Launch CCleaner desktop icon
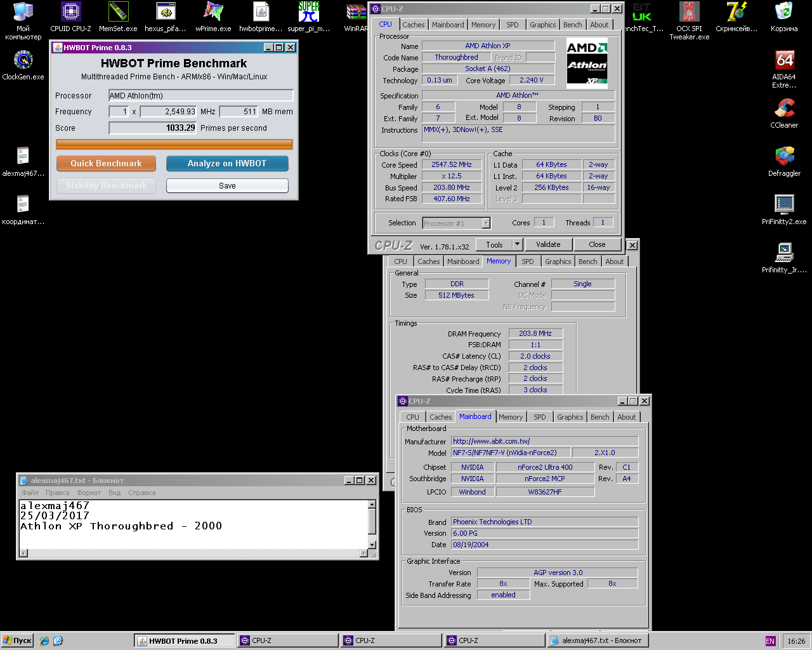Image resolution: width=812 pixels, height=650 pixels. pyautogui.click(x=784, y=114)
